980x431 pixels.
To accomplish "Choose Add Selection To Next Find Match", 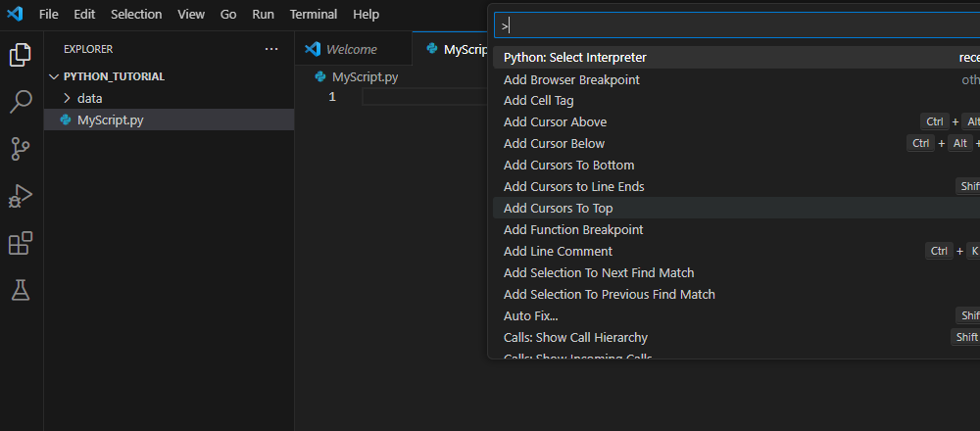I will tap(736, 273).
